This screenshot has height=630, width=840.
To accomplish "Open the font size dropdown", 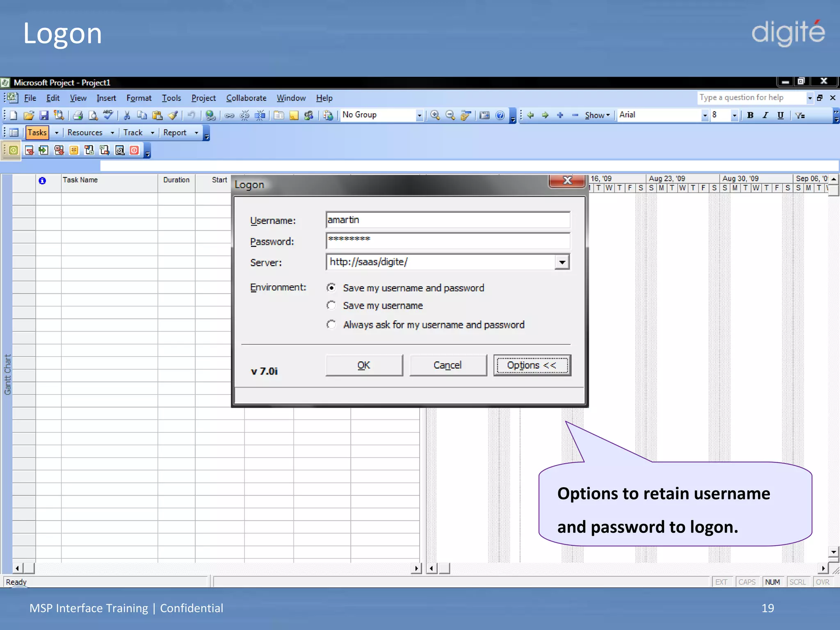I will coord(734,115).
